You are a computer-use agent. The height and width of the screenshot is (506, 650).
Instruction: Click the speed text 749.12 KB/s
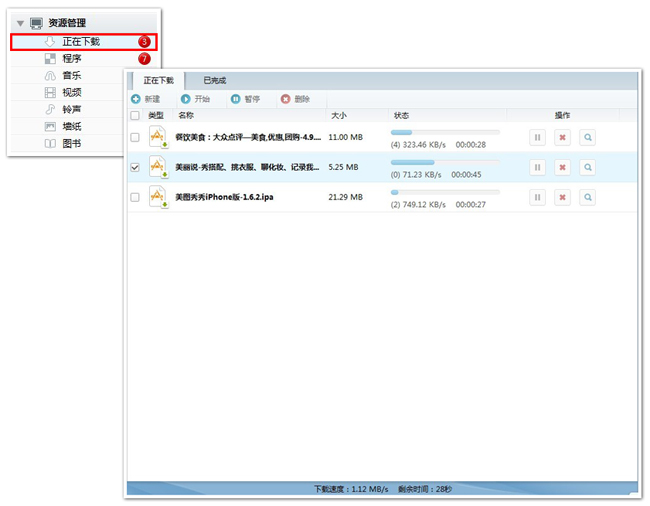(x=424, y=205)
